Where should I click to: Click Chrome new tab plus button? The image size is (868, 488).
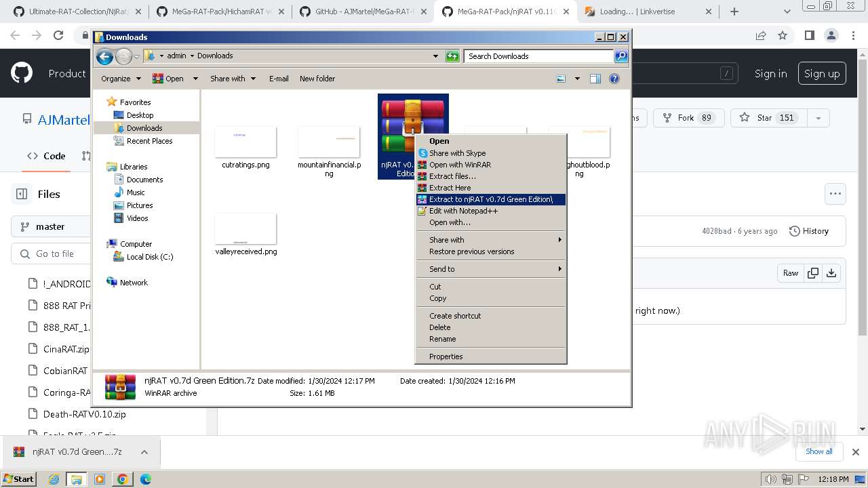pos(734,12)
